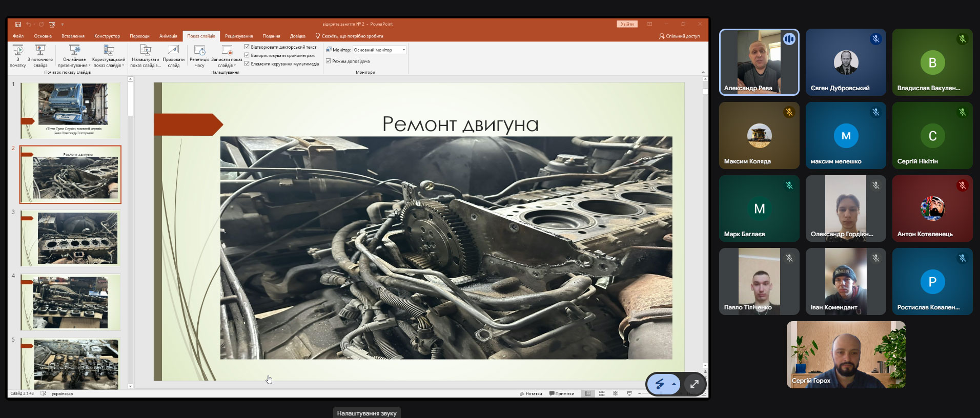Open the Анімація ribbon tab

pyautogui.click(x=168, y=36)
